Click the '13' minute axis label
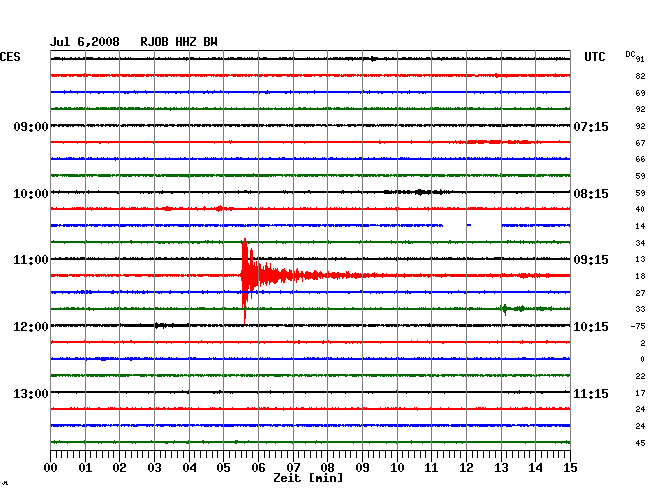The image size is (650, 494). (501, 468)
